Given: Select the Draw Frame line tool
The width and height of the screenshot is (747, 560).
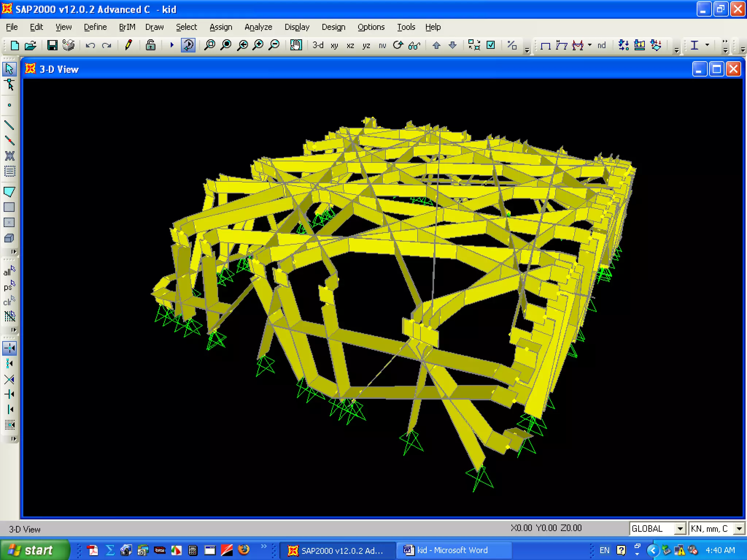Looking at the screenshot, I should [9, 125].
